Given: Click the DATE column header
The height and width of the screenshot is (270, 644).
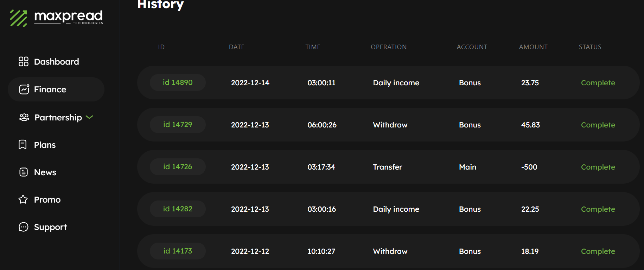Looking at the screenshot, I should tap(236, 47).
